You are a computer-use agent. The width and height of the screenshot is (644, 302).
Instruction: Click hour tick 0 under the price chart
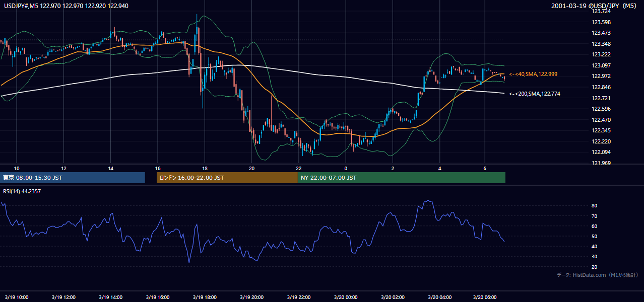coord(346,168)
